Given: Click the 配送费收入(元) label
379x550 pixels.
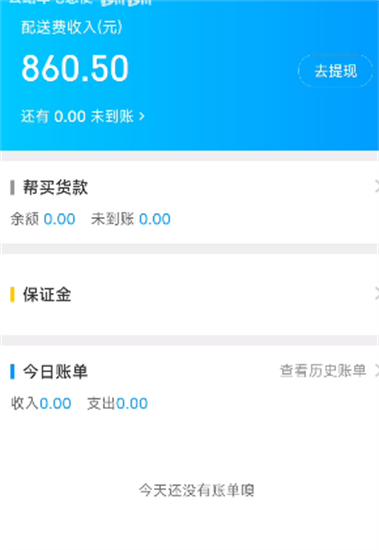Looking at the screenshot, I should coord(72,27).
